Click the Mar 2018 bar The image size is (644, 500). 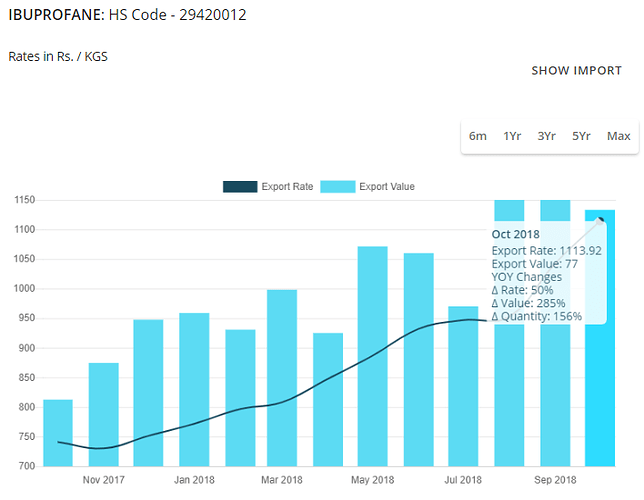[x=282, y=378]
